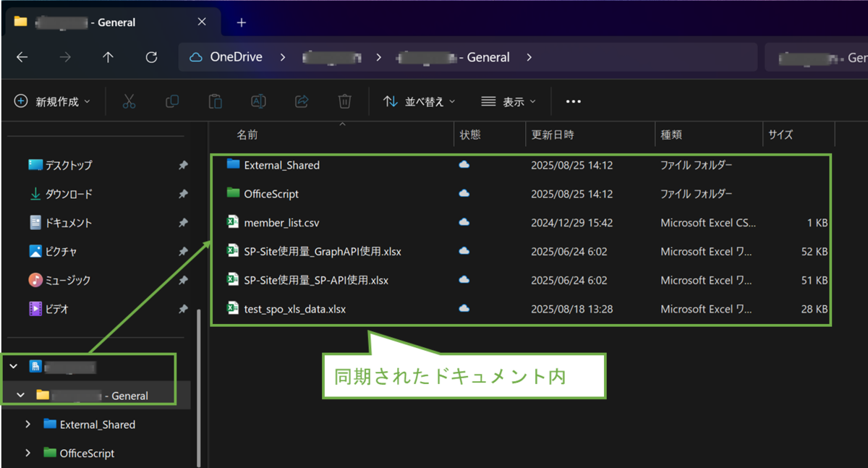Sort by the 状態 column header

pyautogui.click(x=470, y=135)
